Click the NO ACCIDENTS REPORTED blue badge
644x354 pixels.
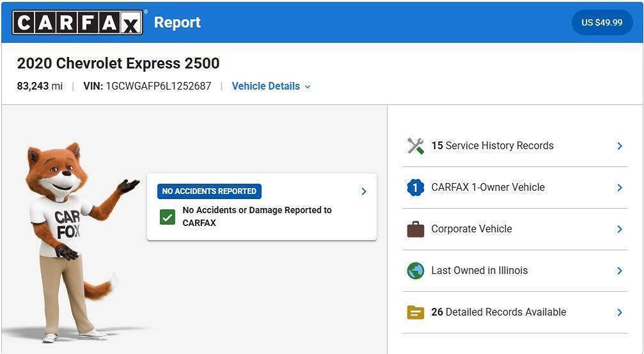(209, 191)
